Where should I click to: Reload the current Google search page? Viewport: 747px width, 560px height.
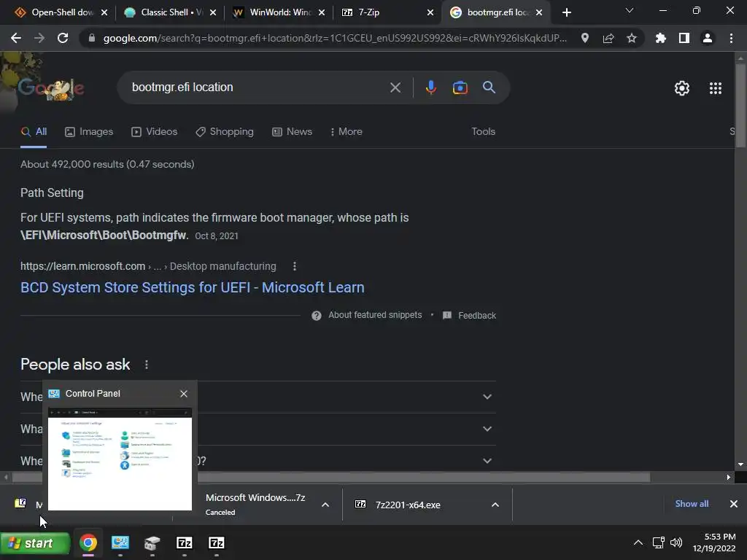63,38
